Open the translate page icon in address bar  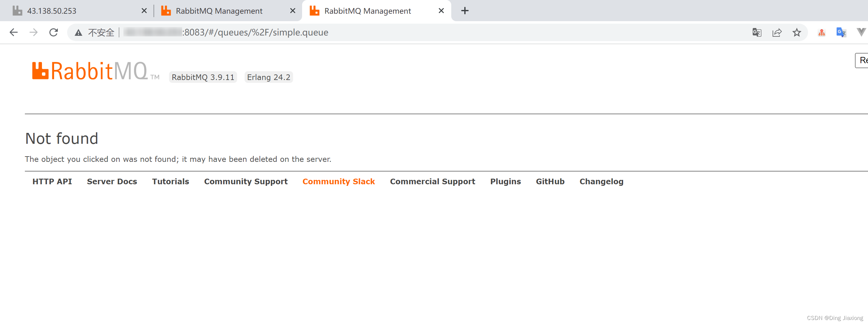(757, 32)
